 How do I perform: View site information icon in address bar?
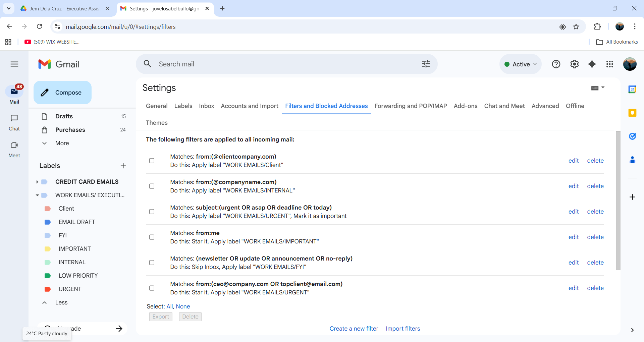click(57, 26)
